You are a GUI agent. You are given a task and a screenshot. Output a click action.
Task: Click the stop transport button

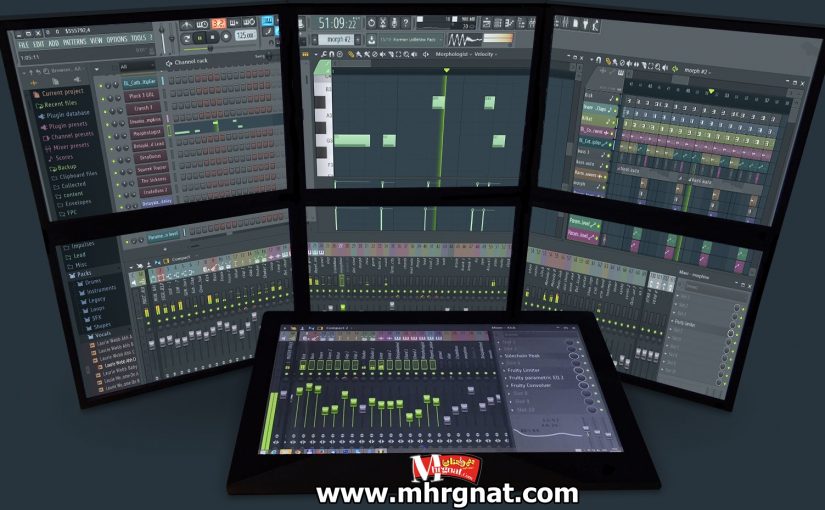pos(213,37)
